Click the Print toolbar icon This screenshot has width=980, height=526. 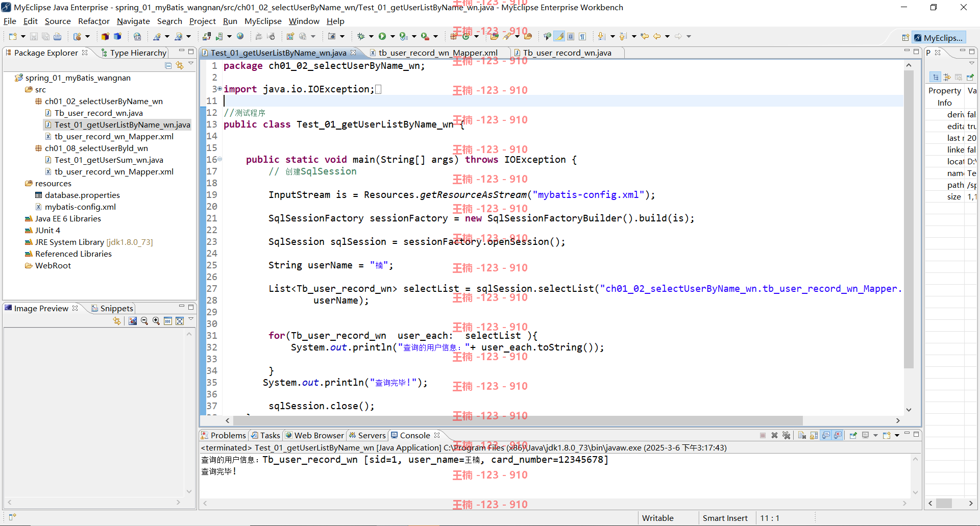(57, 36)
